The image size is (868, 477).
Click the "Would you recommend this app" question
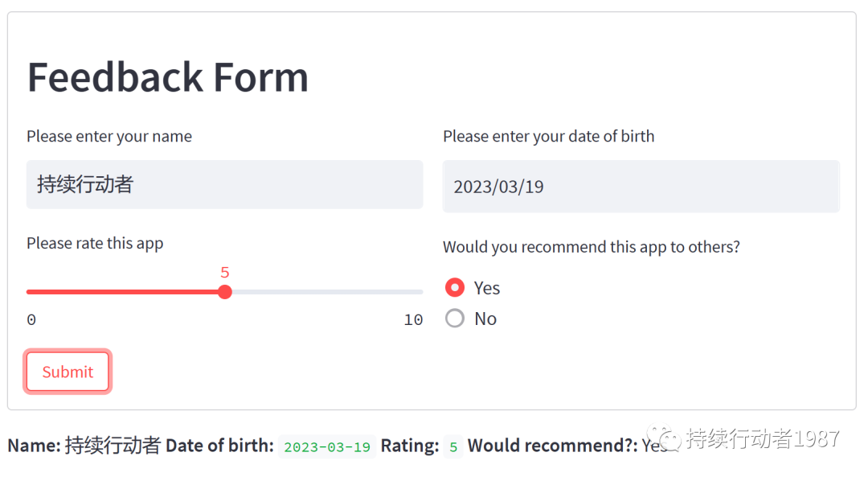tap(591, 247)
